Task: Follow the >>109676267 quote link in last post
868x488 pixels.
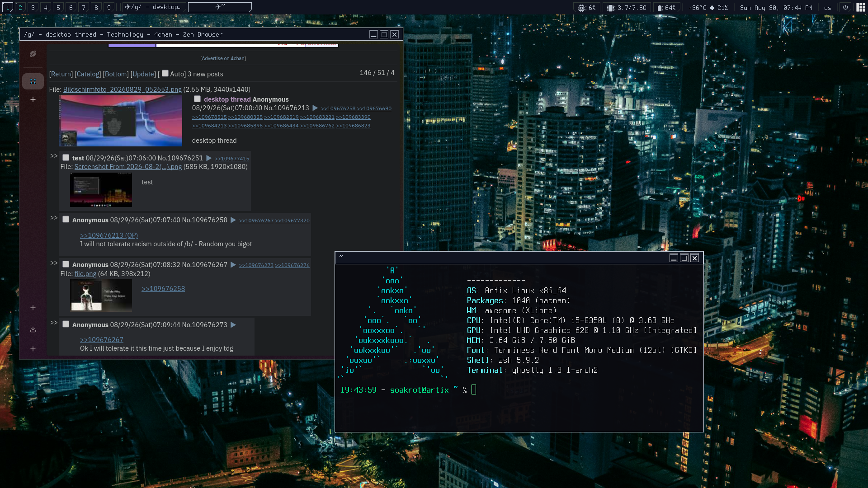Action: pos(102,340)
